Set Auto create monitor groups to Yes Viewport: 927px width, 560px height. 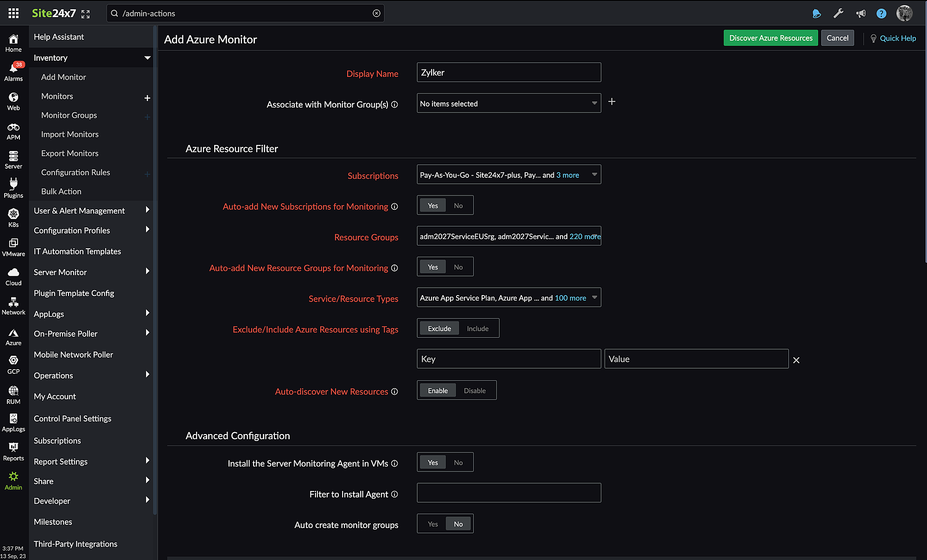pyautogui.click(x=433, y=524)
